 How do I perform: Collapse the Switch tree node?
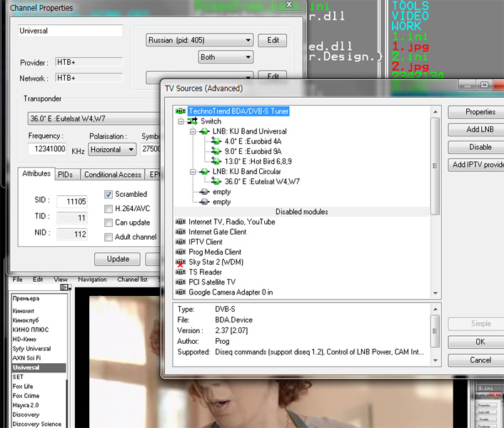pos(181,121)
